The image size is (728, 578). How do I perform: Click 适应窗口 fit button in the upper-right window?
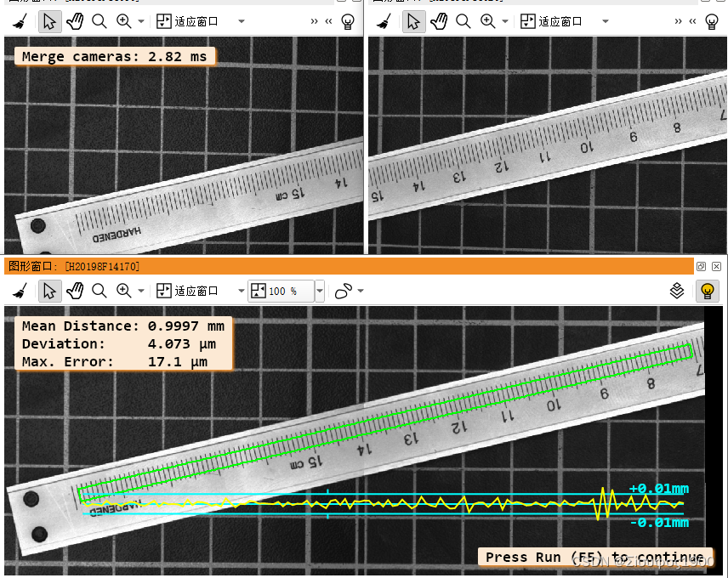coord(551,21)
